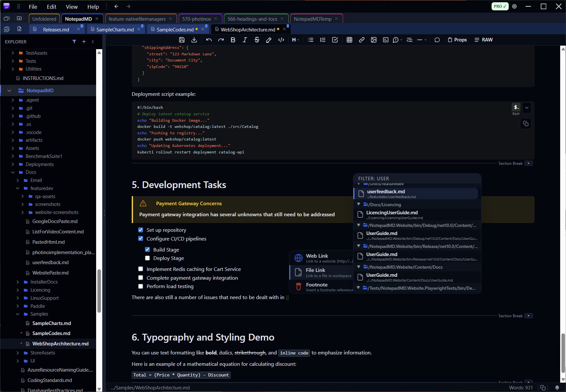
Task: Switch to SampleCharts.md tab
Action: click(115, 29)
